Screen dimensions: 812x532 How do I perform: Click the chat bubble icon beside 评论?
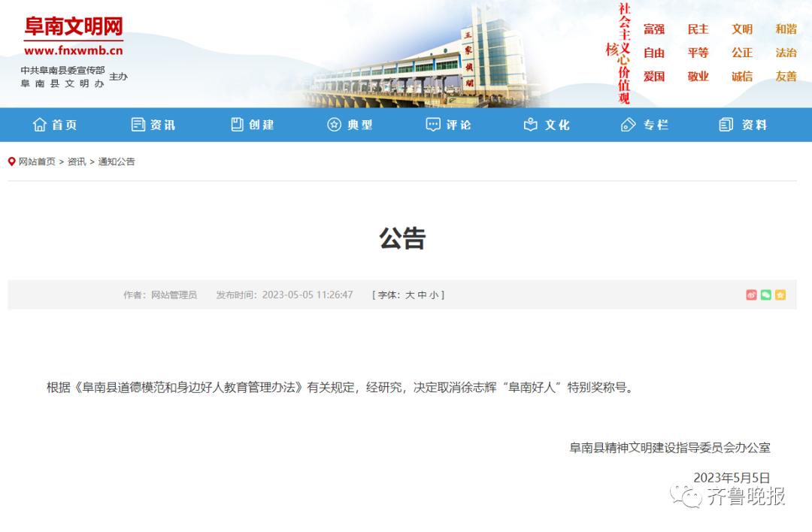tap(433, 125)
